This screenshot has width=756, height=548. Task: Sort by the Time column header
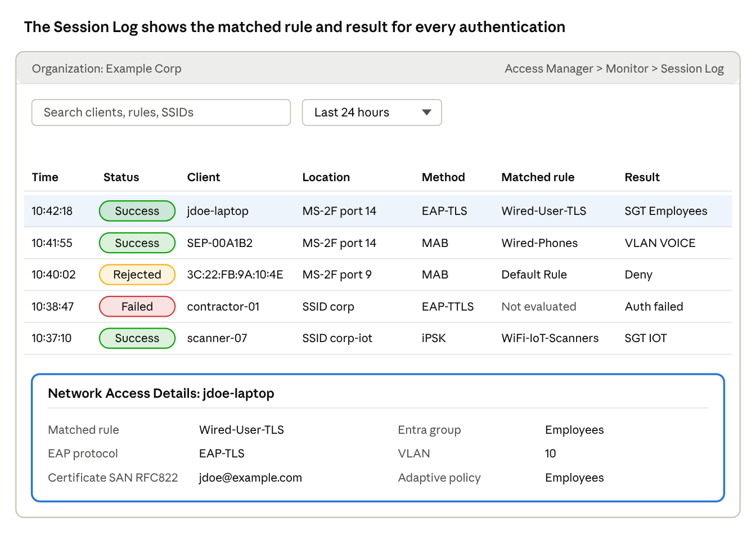point(45,177)
